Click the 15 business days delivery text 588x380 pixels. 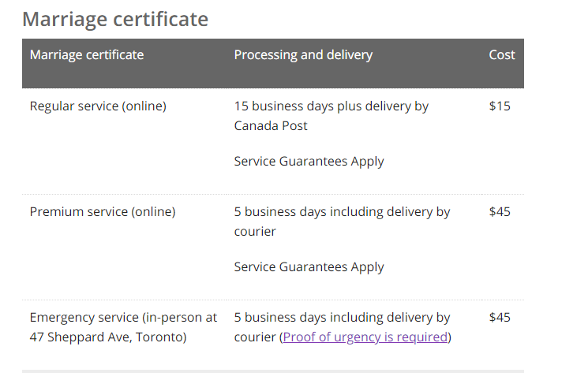331,116
